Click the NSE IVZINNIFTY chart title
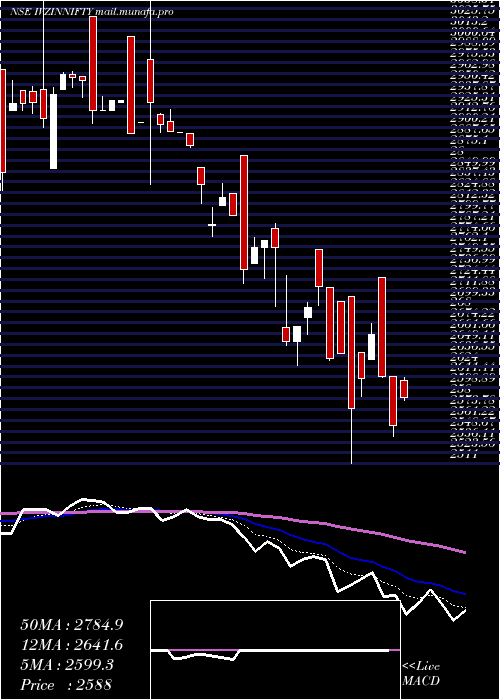 [92, 12]
